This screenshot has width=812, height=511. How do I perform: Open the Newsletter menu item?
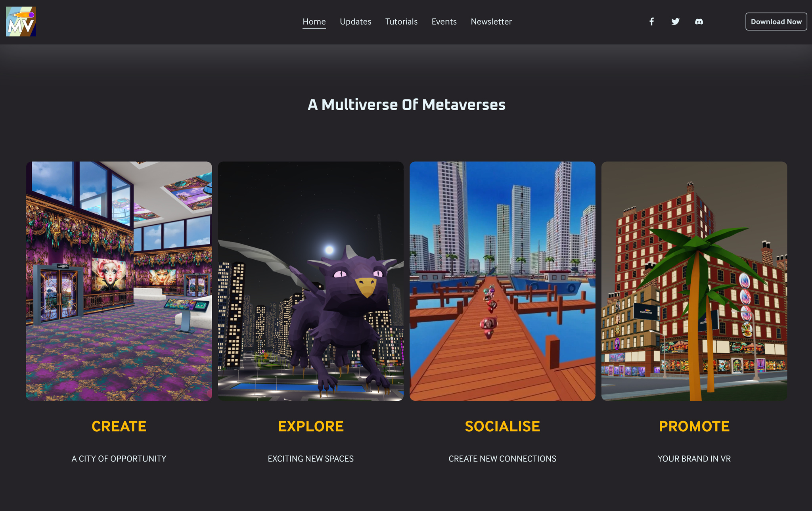coord(491,21)
